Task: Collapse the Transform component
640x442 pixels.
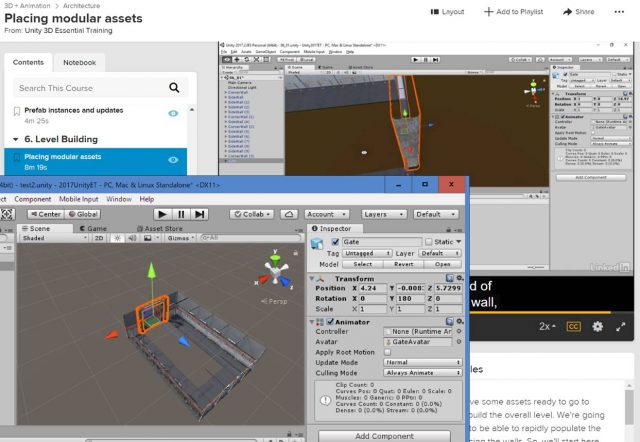Action: click(312, 278)
